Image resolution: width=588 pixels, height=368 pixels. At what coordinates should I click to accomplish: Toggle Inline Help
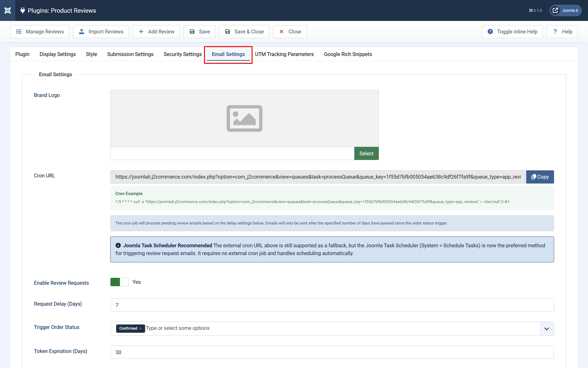click(x=512, y=32)
